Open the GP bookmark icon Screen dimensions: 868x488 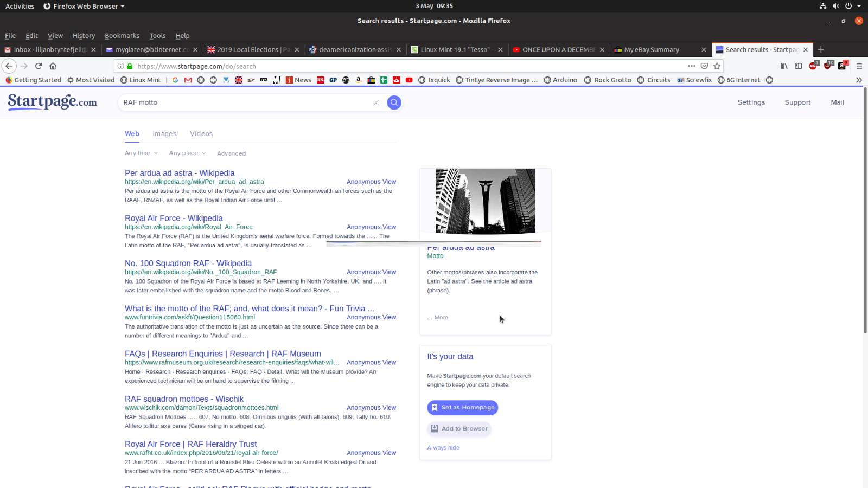point(333,80)
